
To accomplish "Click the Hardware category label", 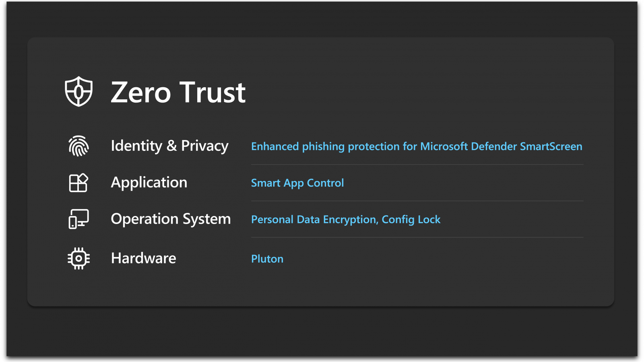I will (x=143, y=258).
